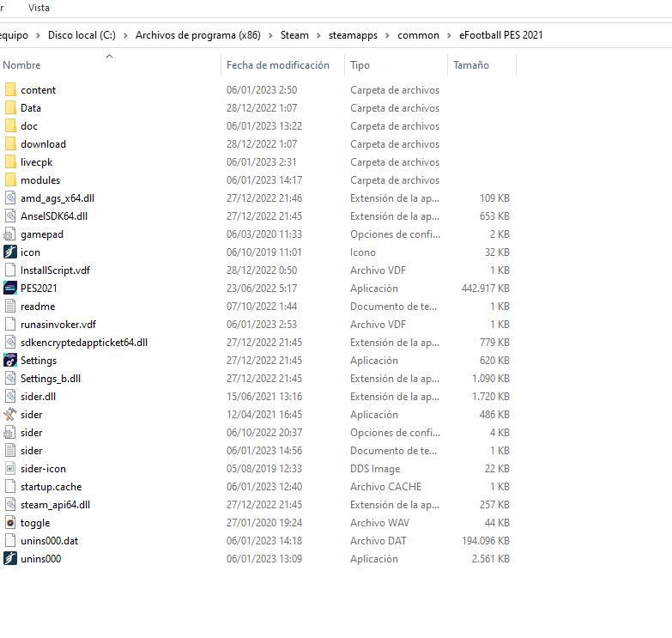Click the sider.dll file icon
Viewport: 672px width, 638px height.
tap(10, 396)
